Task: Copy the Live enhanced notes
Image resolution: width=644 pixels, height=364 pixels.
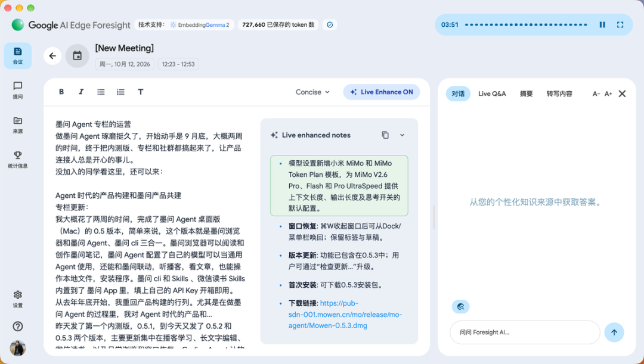Action: click(385, 135)
